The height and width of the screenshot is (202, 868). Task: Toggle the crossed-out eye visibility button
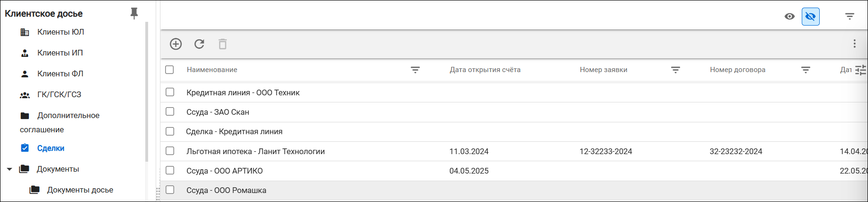[x=811, y=17]
